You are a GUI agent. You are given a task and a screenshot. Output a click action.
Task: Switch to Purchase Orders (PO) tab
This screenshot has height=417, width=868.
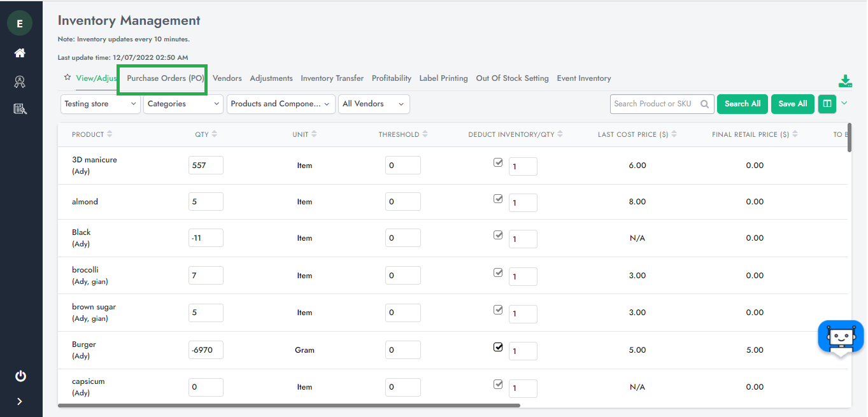click(x=165, y=78)
